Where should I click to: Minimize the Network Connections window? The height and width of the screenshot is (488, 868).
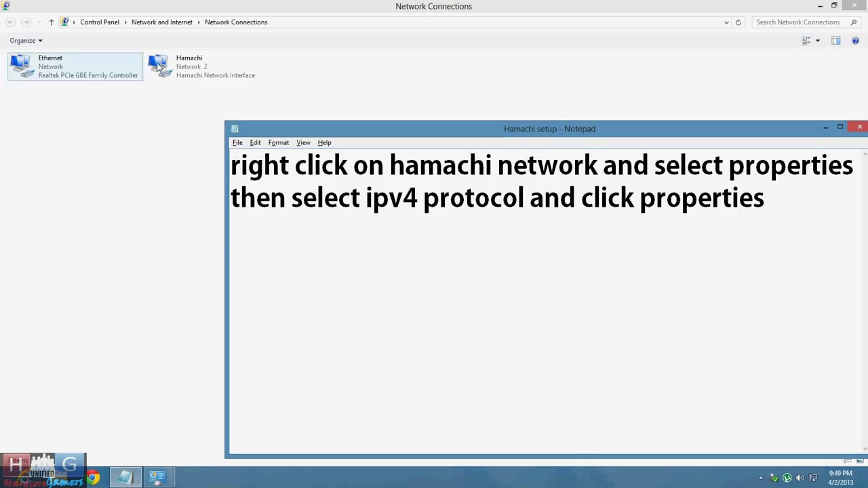pos(820,6)
